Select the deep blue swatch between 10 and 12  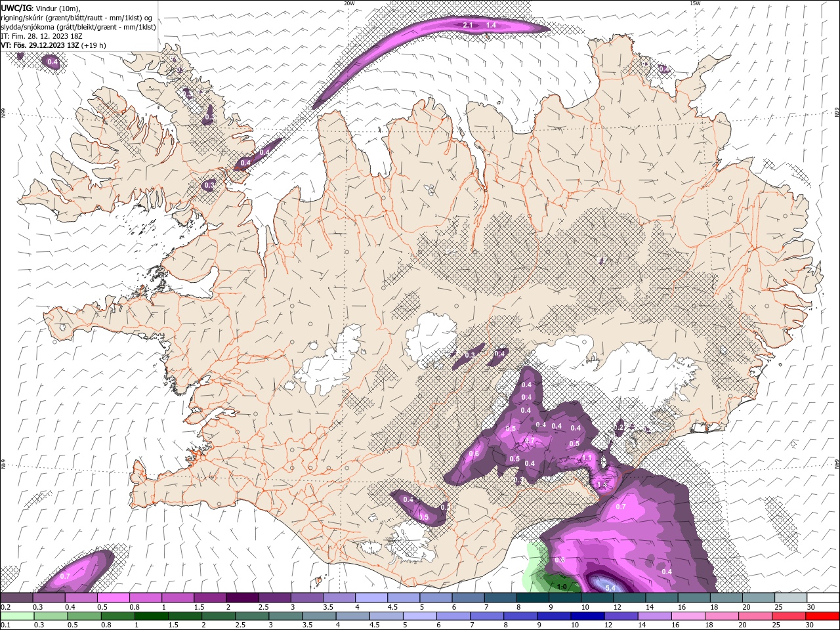[586, 616]
